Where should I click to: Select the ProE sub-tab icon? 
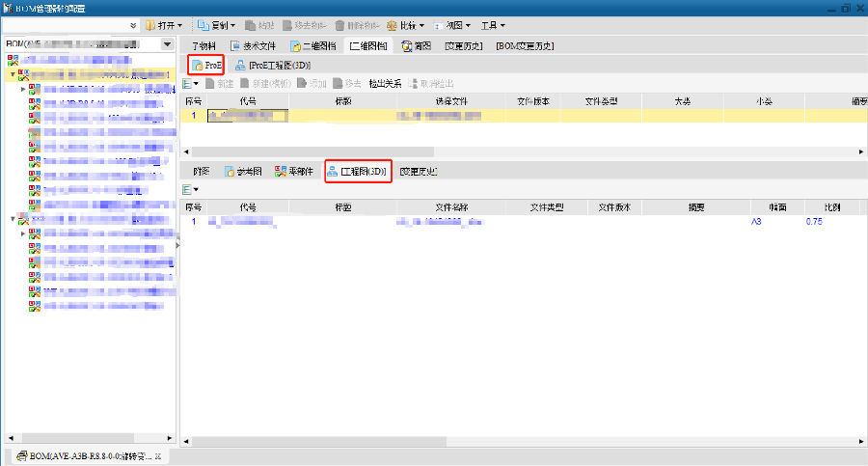click(198, 66)
